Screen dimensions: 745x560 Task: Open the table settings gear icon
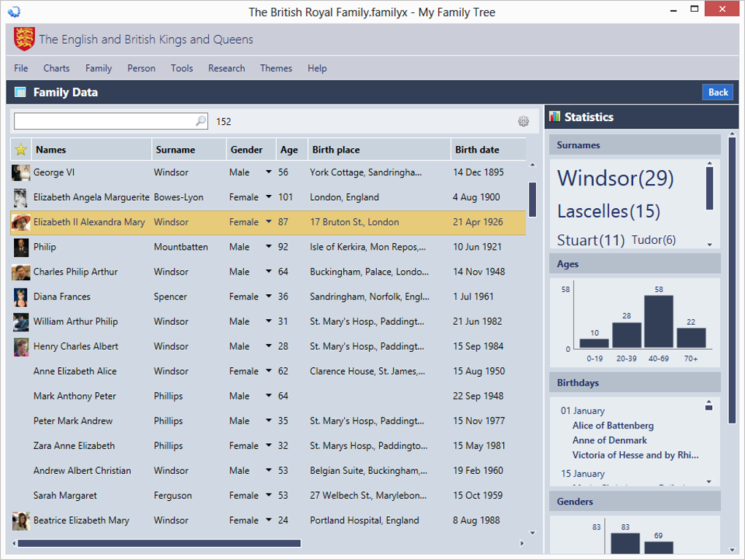click(524, 121)
